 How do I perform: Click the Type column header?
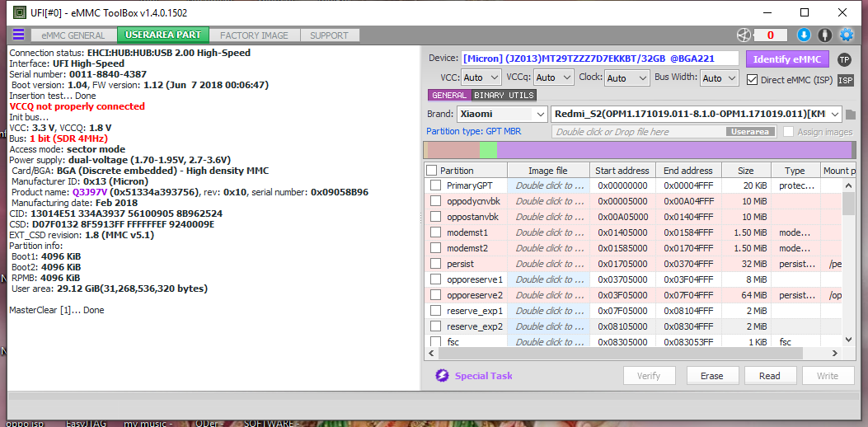pos(795,170)
